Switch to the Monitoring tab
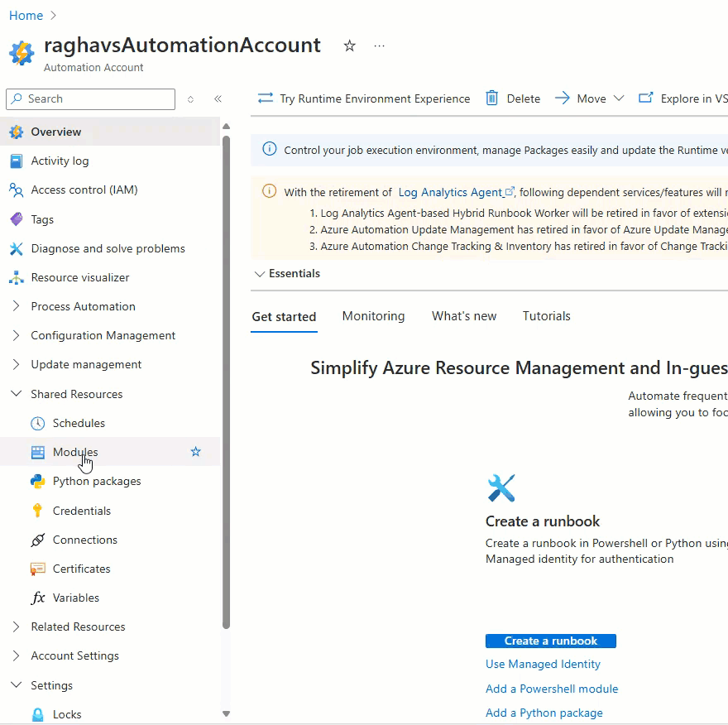 [373, 316]
